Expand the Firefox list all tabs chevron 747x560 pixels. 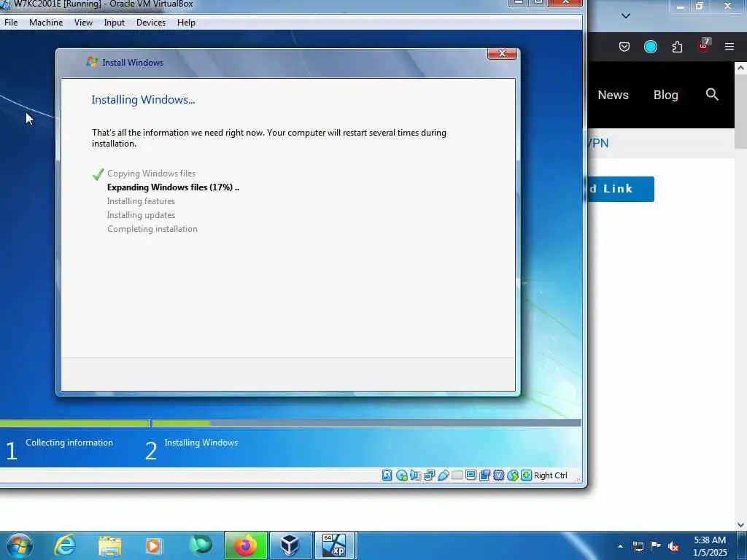(x=626, y=16)
